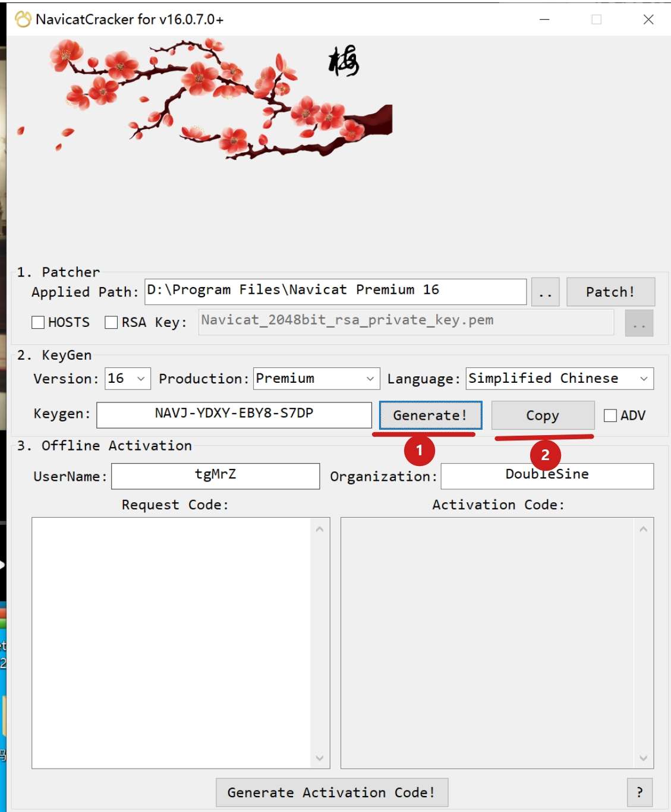The width and height of the screenshot is (671, 812).
Task: Browse for the applied path folder
Action: coord(545,292)
